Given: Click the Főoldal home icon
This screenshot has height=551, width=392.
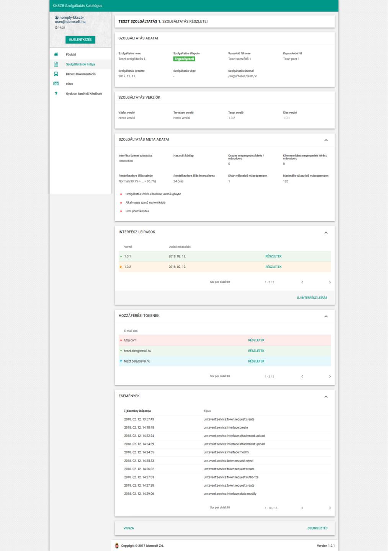Looking at the screenshot, I should coord(56,54).
